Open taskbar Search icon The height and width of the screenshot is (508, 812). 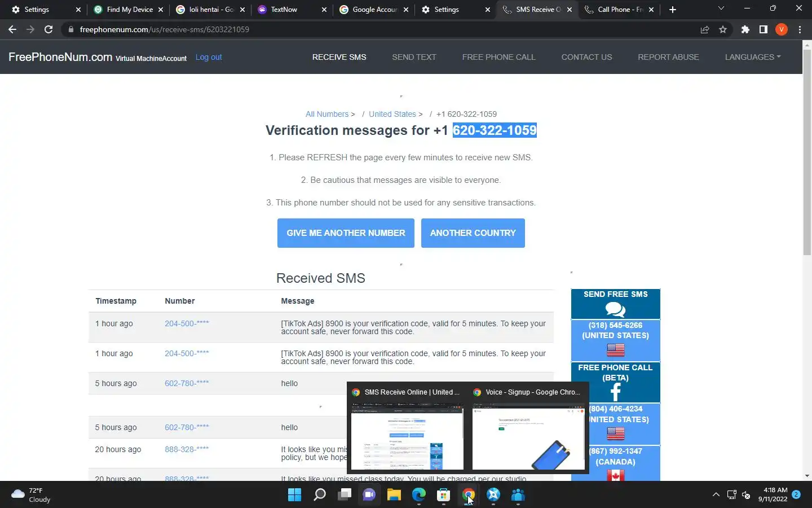click(319, 495)
